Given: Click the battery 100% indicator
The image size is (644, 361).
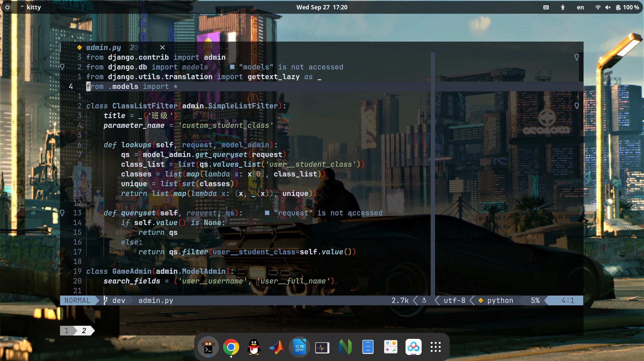Looking at the screenshot, I should click(627, 7).
